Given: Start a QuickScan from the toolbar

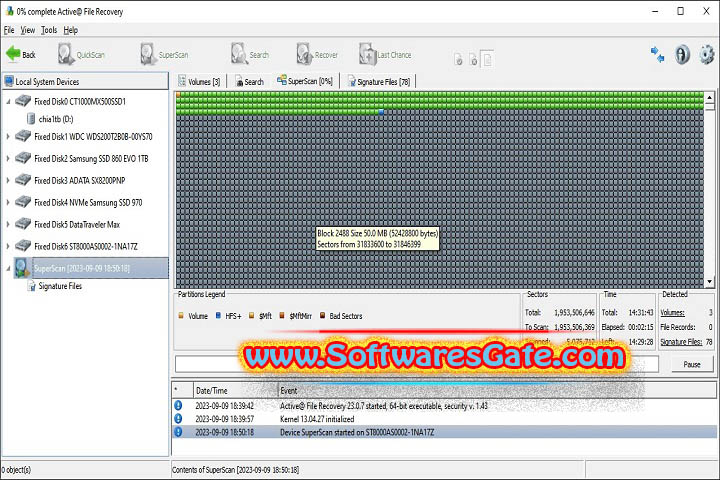Looking at the screenshot, I should pyautogui.click(x=81, y=54).
